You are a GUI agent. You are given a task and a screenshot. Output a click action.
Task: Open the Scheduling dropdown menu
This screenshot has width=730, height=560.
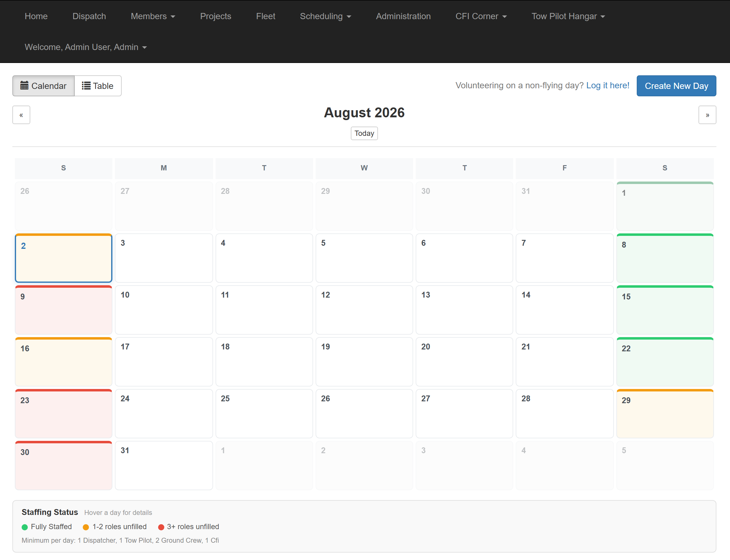click(325, 16)
